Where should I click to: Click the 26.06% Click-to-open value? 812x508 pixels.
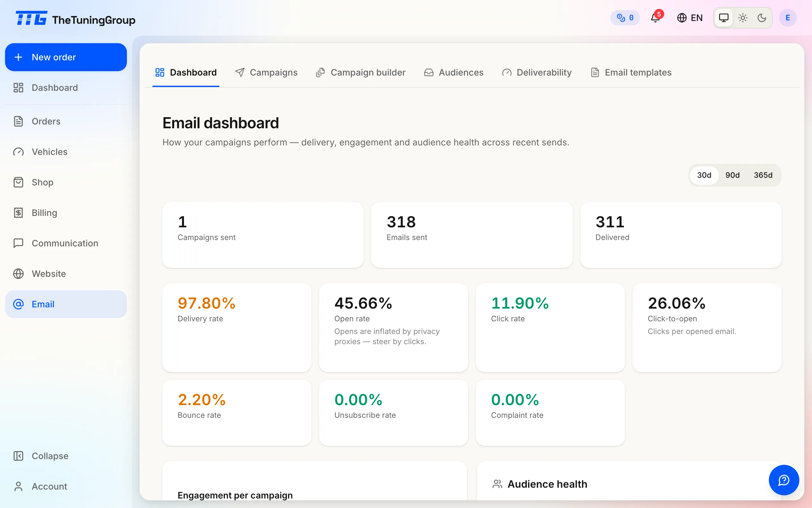click(x=677, y=304)
